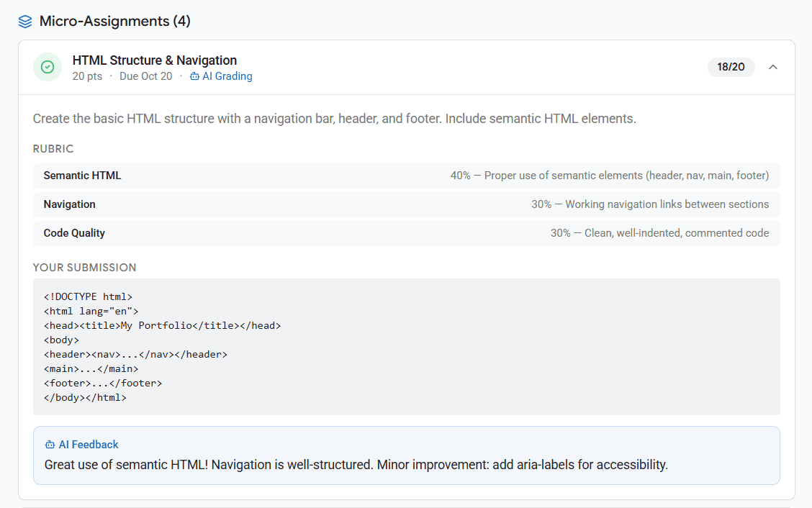Click the Micro-Assignments (4) heading
812x508 pixels.
point(114,22)
